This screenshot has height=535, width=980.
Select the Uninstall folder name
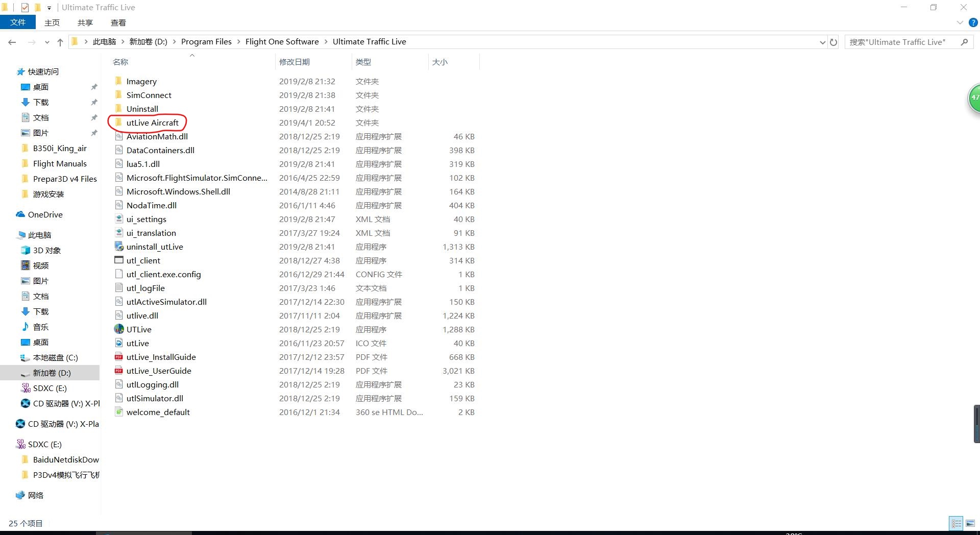click(x=142, y=109)
